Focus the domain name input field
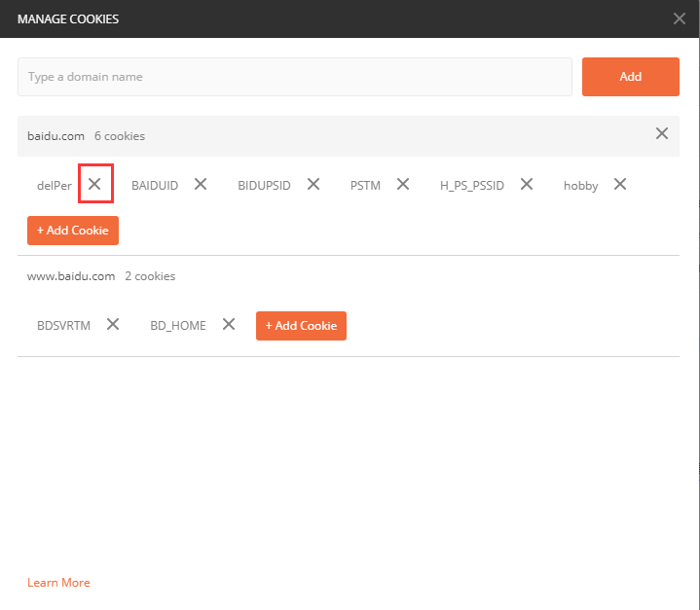This screenshot has width=700, height=610. pyautogui.click(x=295, y=77)
